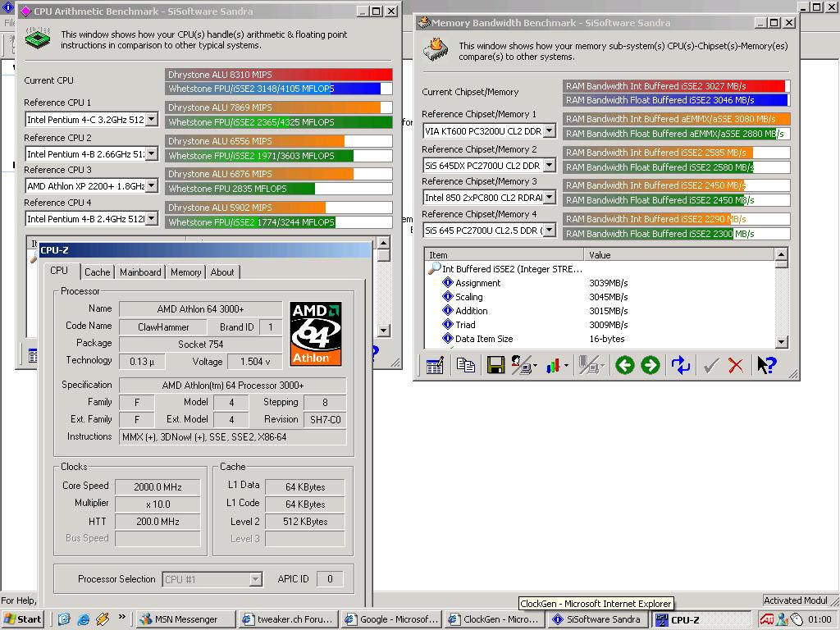The width and height of the screenshot is (840, 630).
Task: Open Reference Chipset/Memory 3 Intel 850 dropdown
Action: (x=549, y=198)
